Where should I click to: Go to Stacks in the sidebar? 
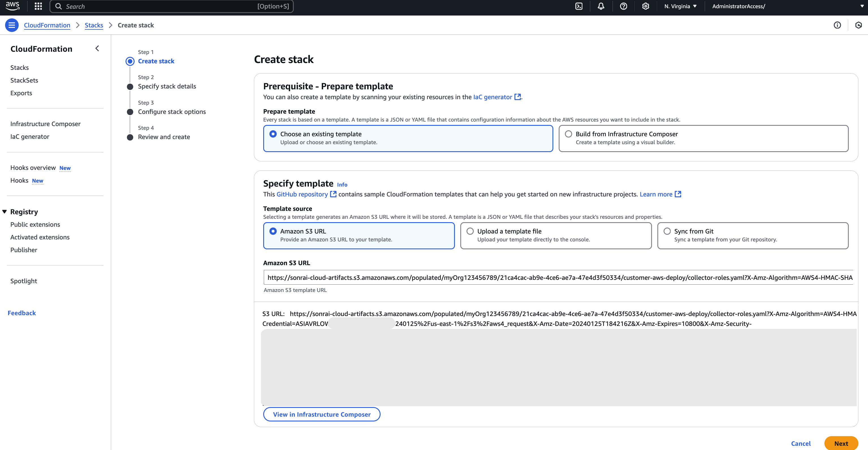click(20, 68)
